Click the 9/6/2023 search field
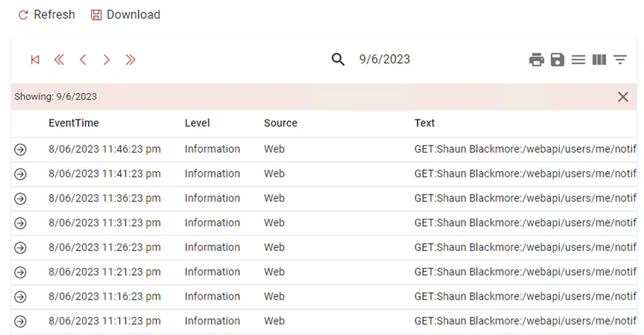This screenshot has height=335, width=644. (385, 60)
